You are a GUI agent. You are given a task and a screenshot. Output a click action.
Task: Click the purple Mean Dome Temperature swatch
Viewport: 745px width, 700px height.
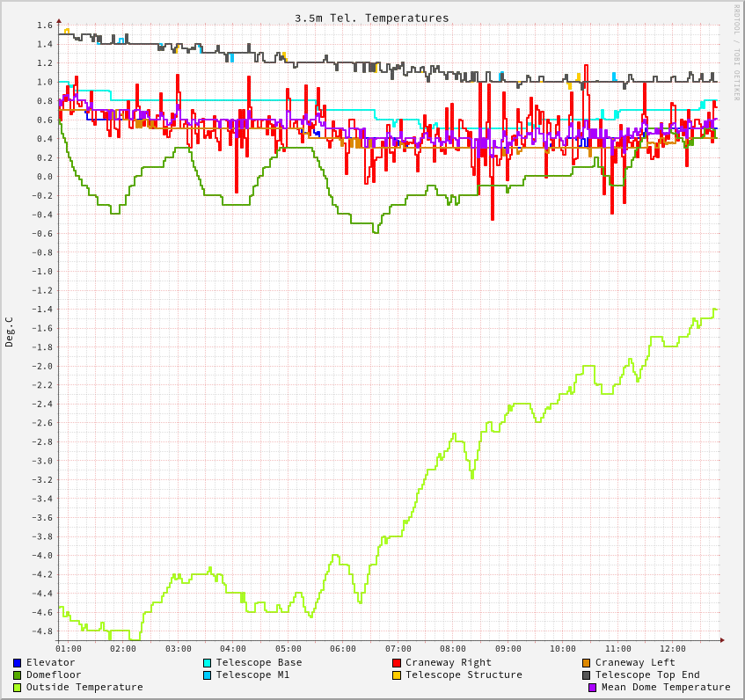(x=593, y=688)
